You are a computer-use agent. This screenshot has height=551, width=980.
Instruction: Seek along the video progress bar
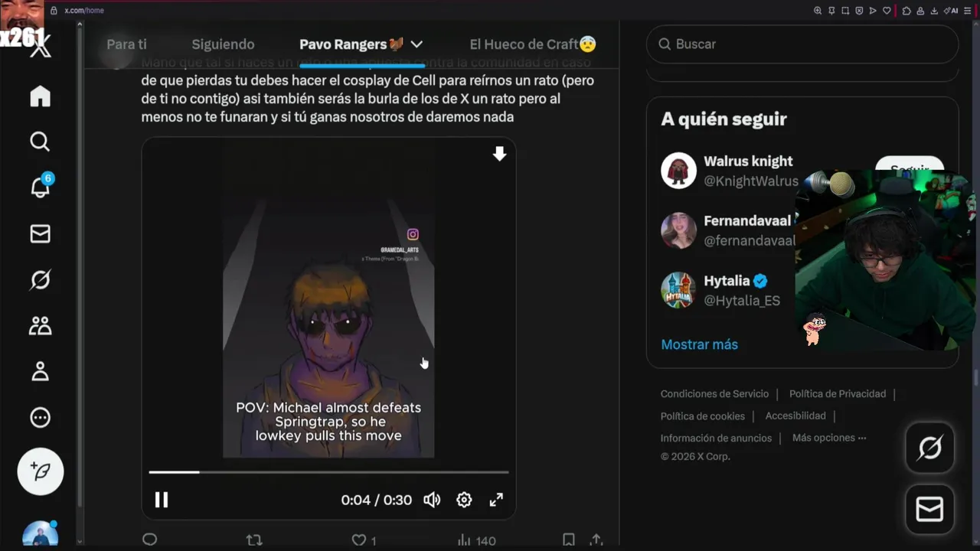click(x=328, y=472)
